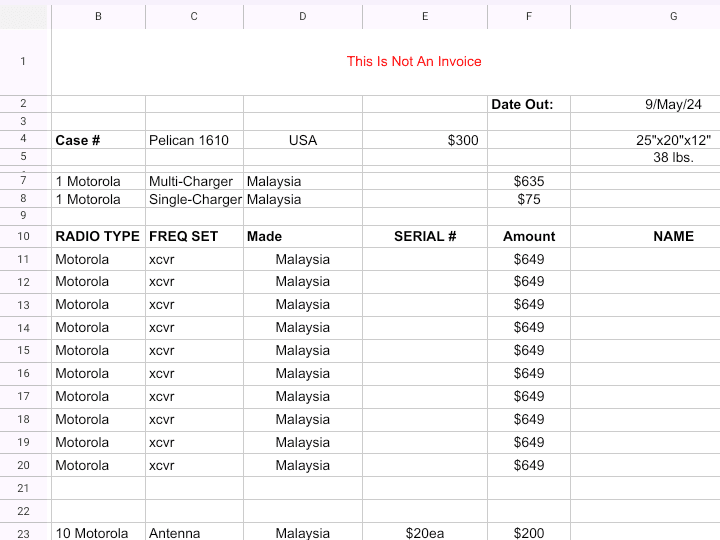720x540 pixels.
Task: Click the 'Date Out:' cell
Action: (529, 104)
